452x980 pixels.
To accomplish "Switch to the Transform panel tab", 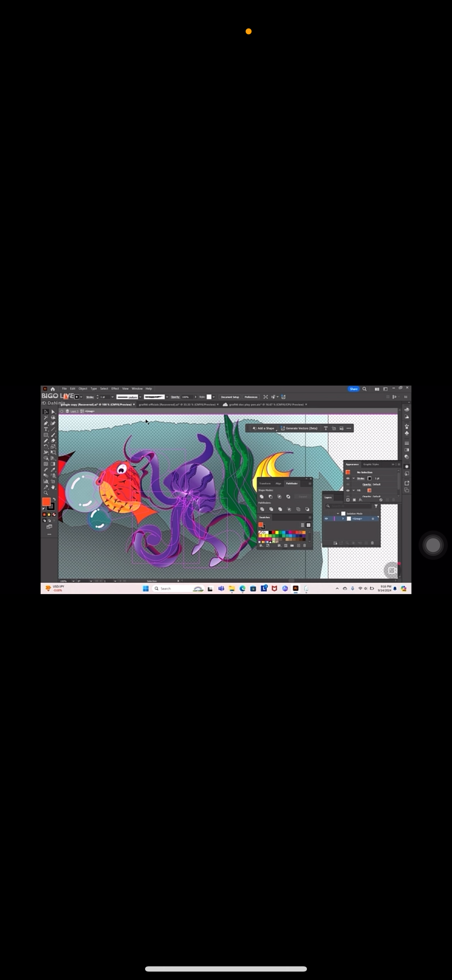I will 265,484.
